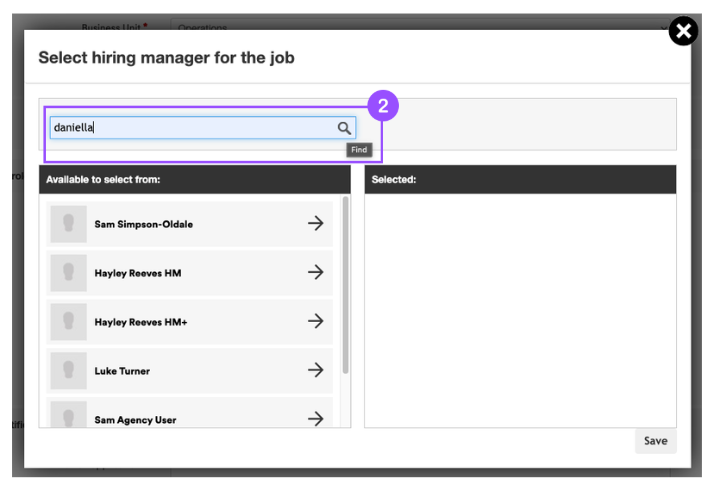This screenshot has width=715, height=491.
Task: Select the Hayley Reeves HM+ name entry
Action: 140,321
